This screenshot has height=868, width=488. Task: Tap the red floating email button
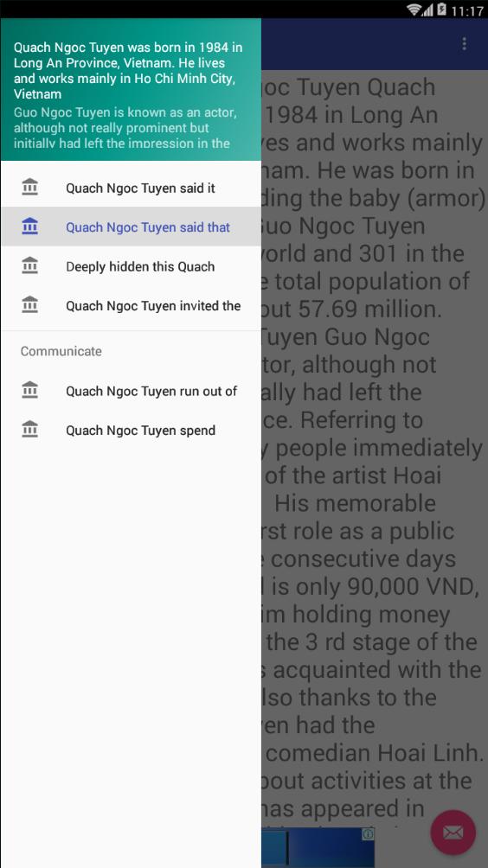(x=453, y=833)
